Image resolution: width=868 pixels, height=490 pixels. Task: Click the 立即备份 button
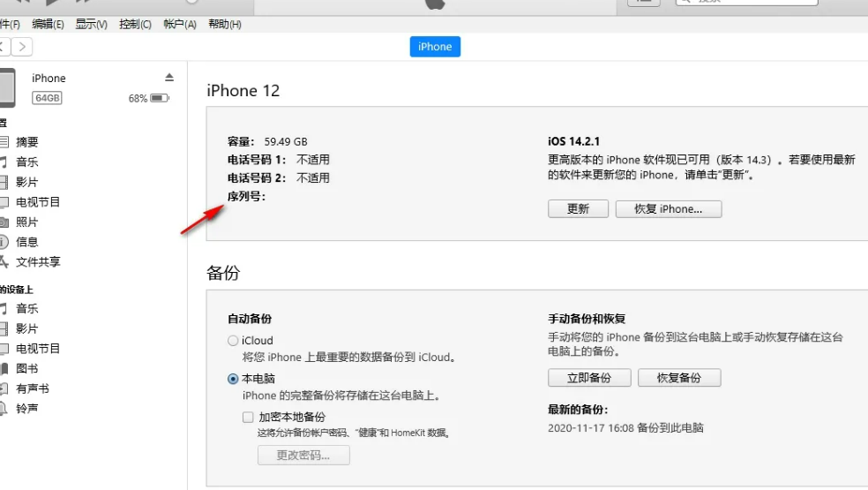589,378
